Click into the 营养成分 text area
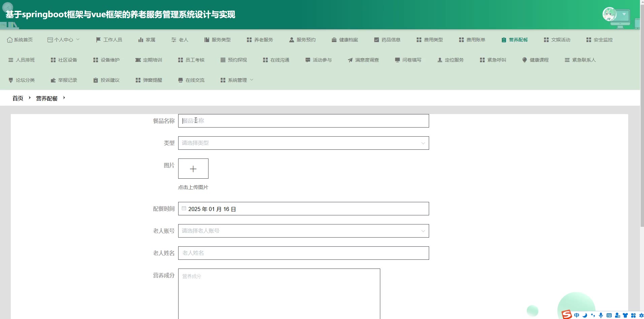The height and width of the screenshot is (319, 644). click(x=279, y=293)
